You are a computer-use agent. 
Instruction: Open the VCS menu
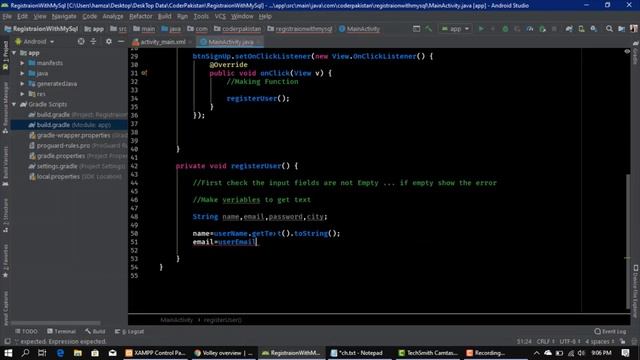[x=220, y=16]
